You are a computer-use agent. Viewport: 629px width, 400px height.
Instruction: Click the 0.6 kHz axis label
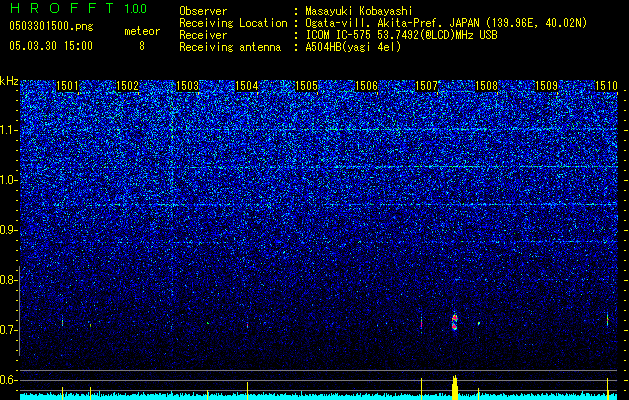[x=7, y=380]
